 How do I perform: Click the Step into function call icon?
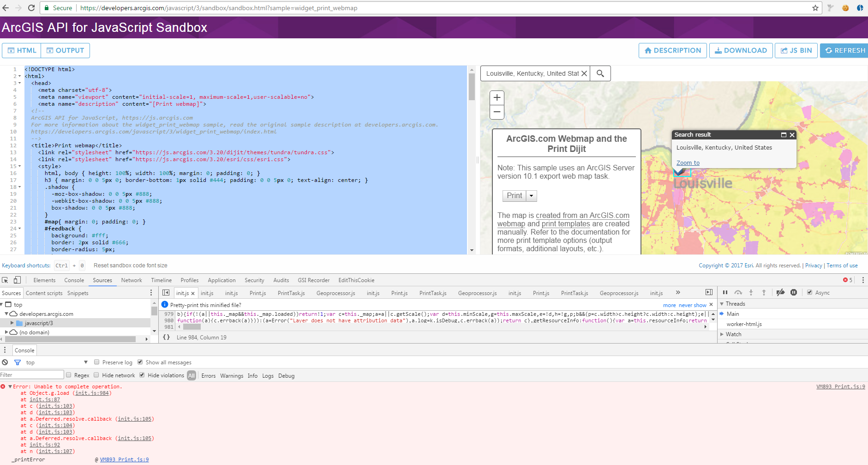coord(751,292)
